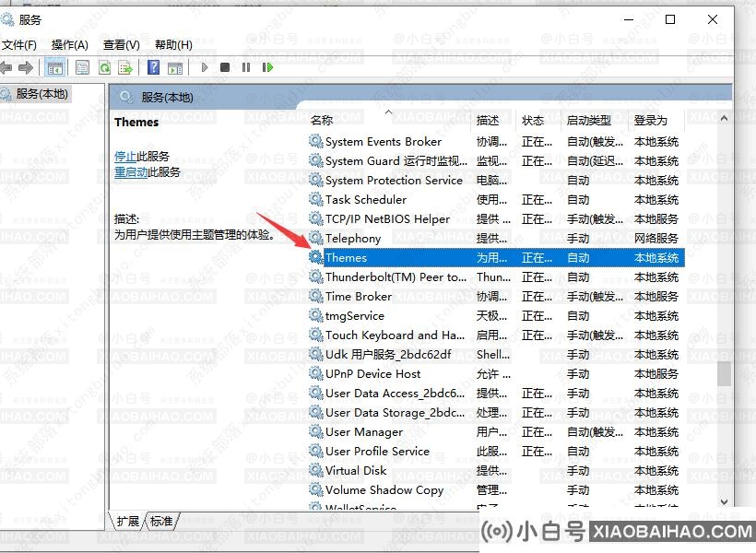The width and height of the screenshot is (756, 553).
Task: Open the 查看(V) menu
Action: point(122,45)
